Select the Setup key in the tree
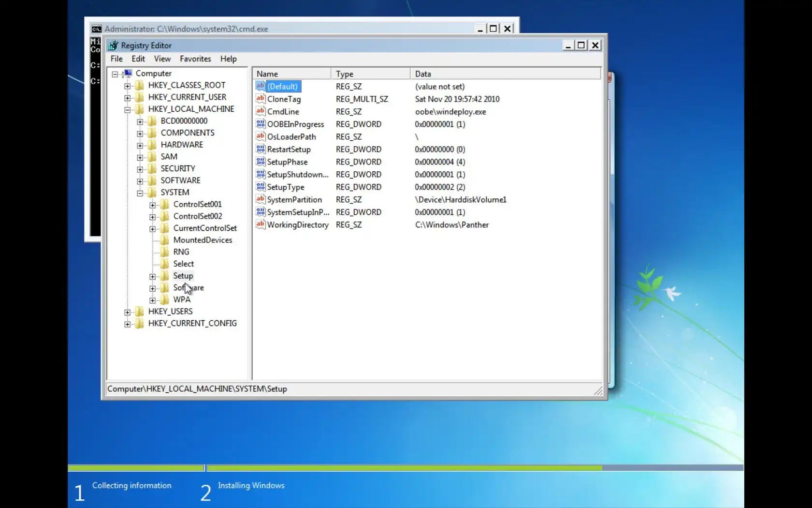 coord(183,276)
